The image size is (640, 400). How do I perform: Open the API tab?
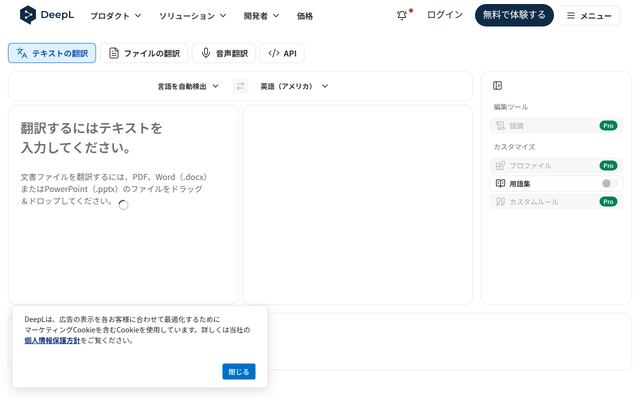click(282, 53)
